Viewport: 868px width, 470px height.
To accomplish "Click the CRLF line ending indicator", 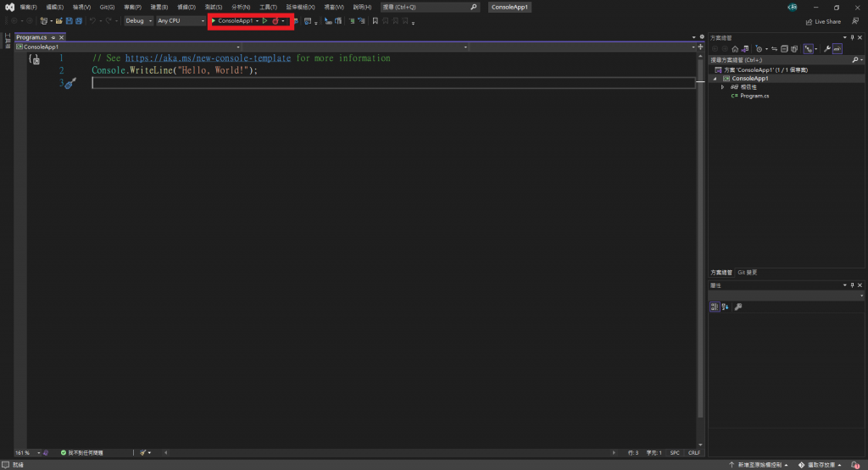I will point(694,452).
